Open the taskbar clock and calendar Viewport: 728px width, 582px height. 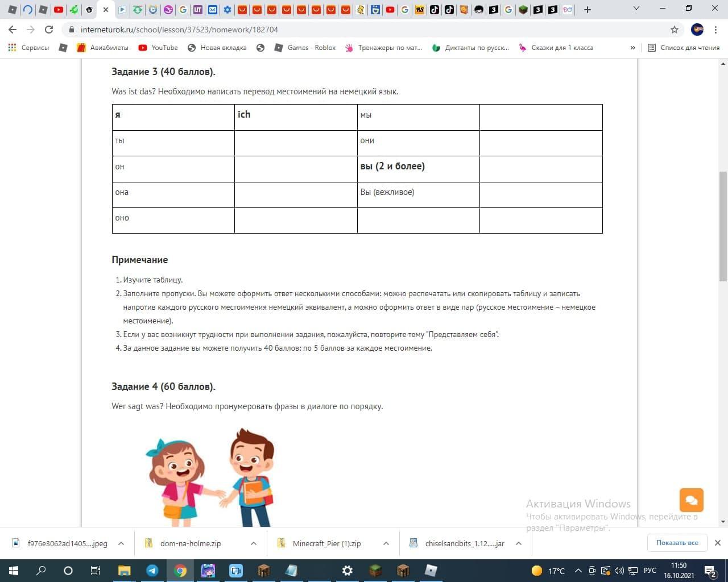pyautogui.click(x=679, y=571)
